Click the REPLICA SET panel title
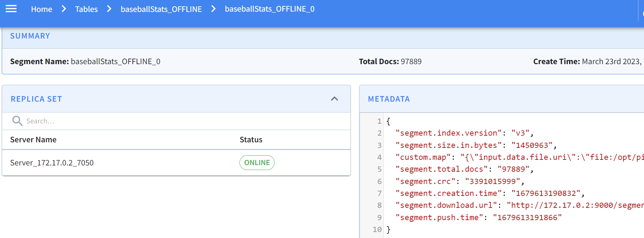 coord(36,99)
